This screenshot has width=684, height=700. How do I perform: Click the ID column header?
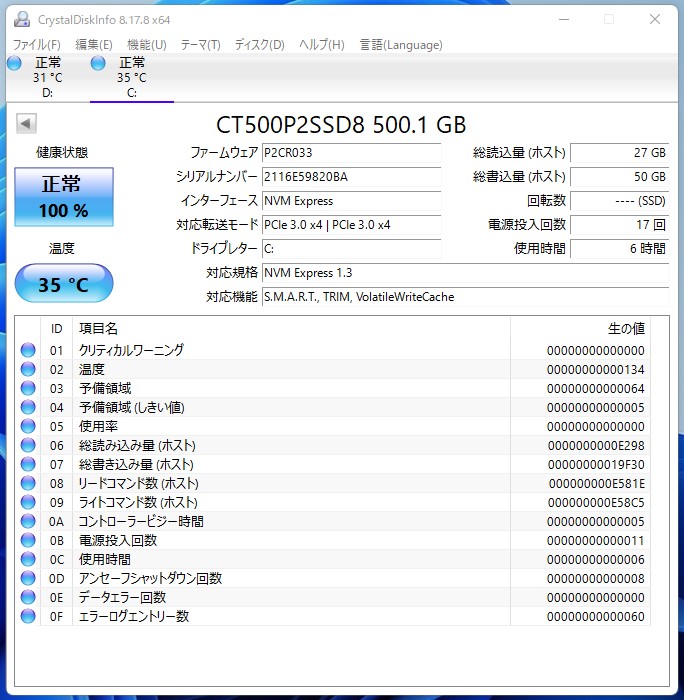56,329
